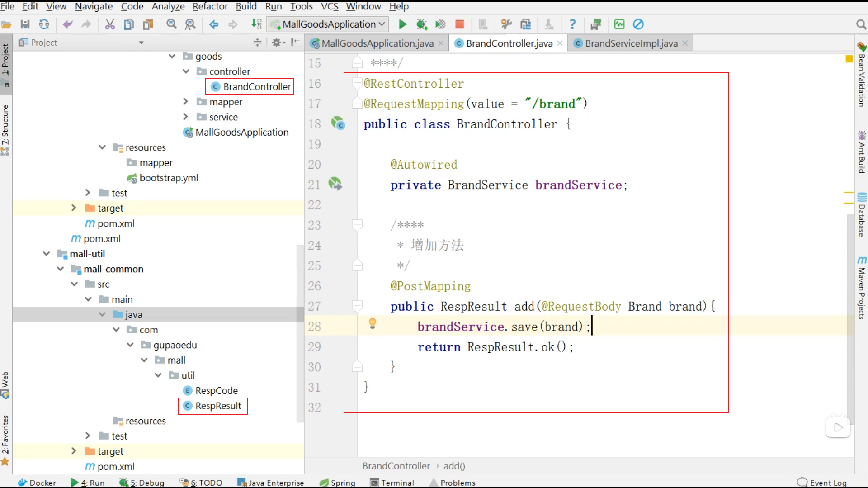Image resolution: width=868 pixels, height=488 pixels.
Task: Collapse the controller folder
Action: (x=186, y=71)
